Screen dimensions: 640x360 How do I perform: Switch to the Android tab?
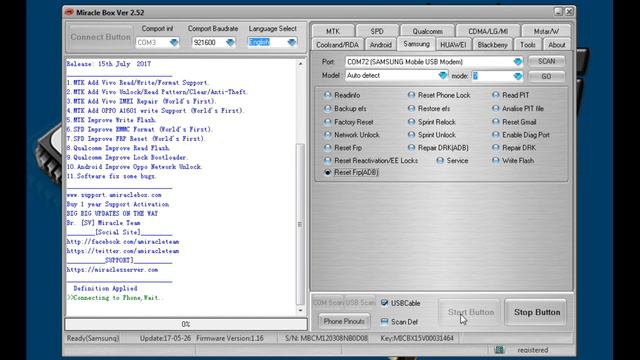(x=380, y=45)
